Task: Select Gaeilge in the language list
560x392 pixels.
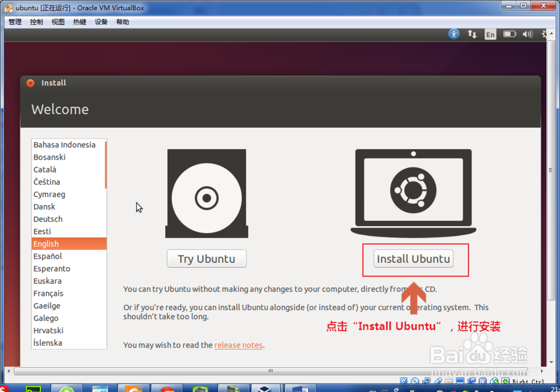Action: point(68,306)
